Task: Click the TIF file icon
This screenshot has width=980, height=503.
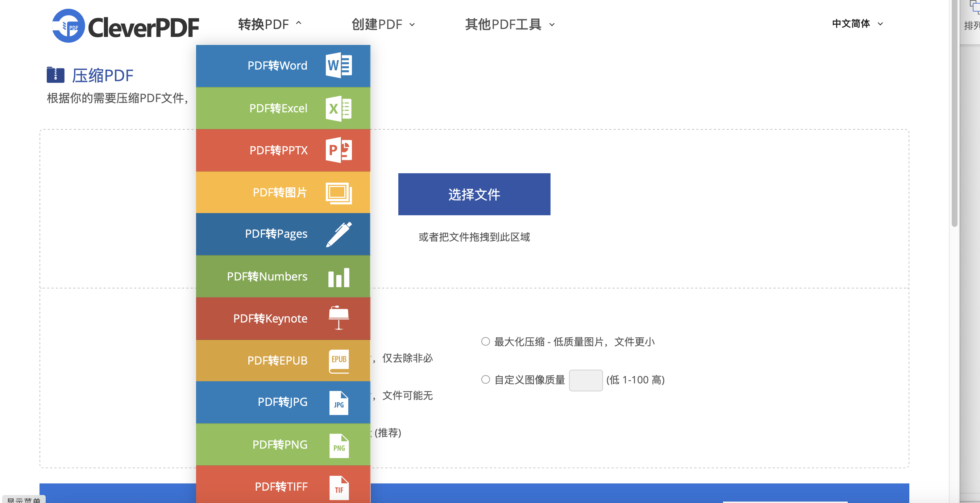Action: 339,488
